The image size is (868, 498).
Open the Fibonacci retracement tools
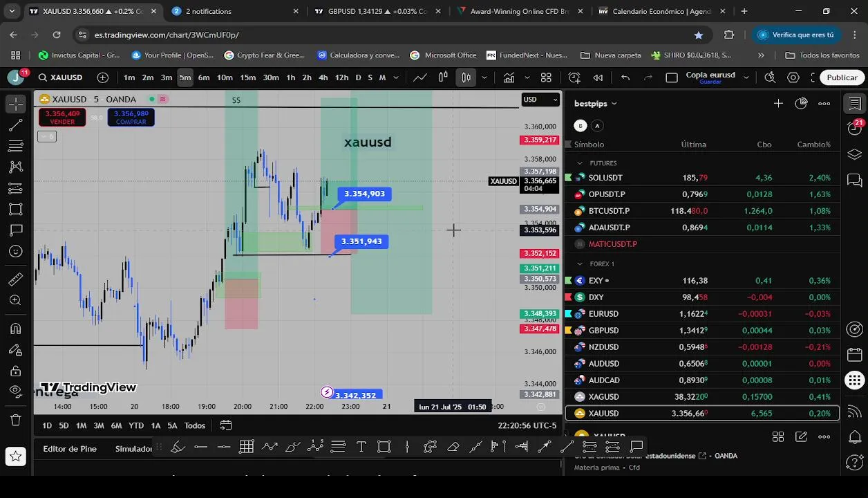click(15, 146)
